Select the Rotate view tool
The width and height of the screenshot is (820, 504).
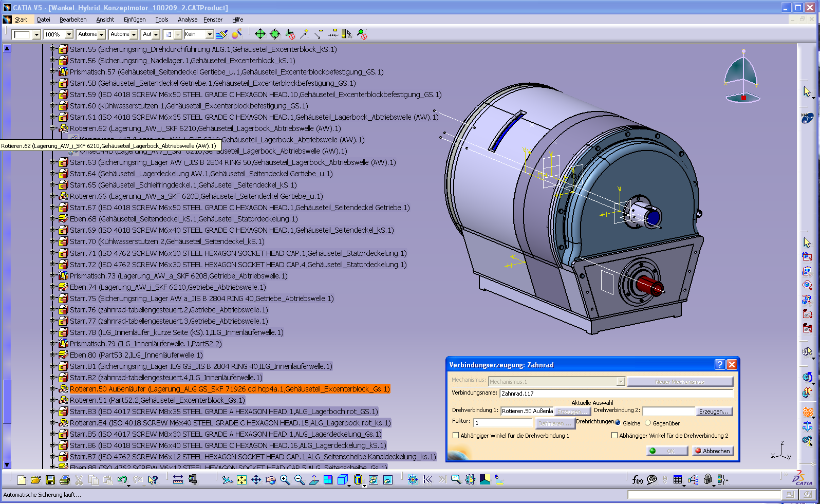[270, 480]
